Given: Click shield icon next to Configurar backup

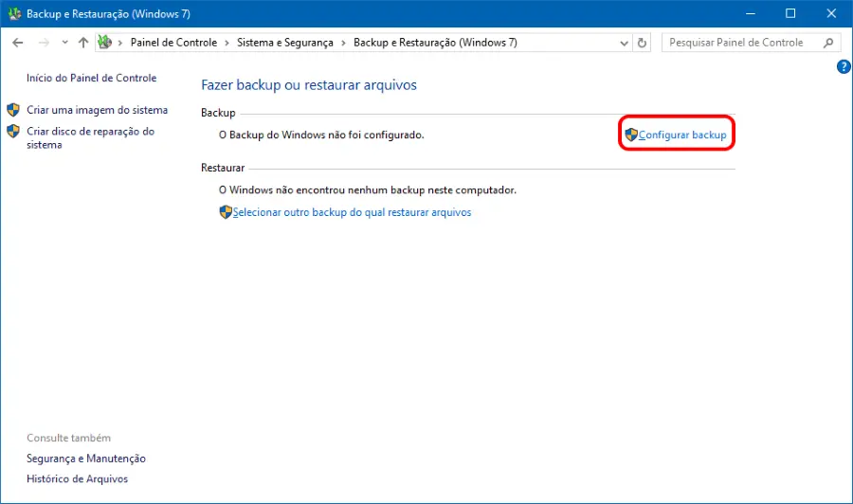Looking at the screenshot, I should [x=631, y=135].
